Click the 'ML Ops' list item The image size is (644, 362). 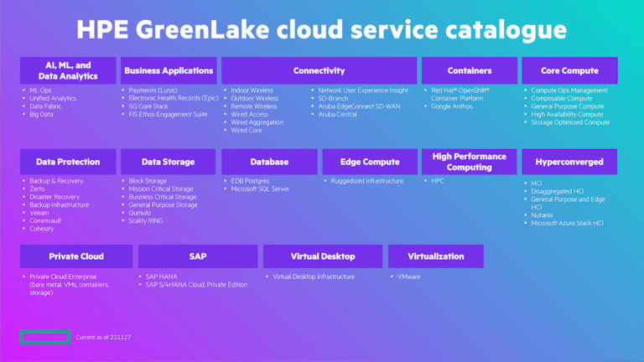tap(40, 90)
